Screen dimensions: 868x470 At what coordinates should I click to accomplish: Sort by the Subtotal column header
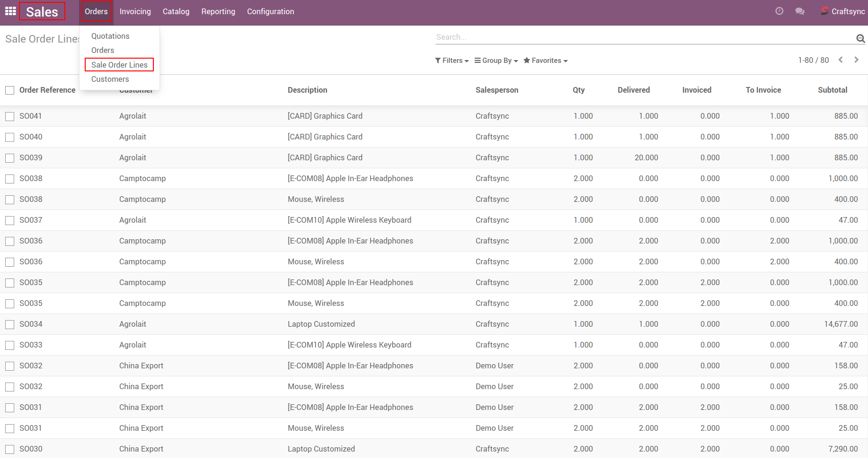click(832, 90)
